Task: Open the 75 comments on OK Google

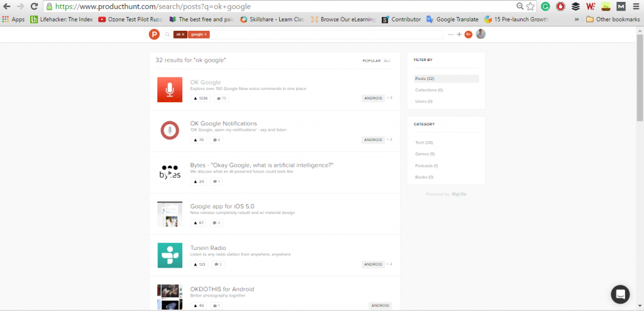Action: (x=221, y=98)
